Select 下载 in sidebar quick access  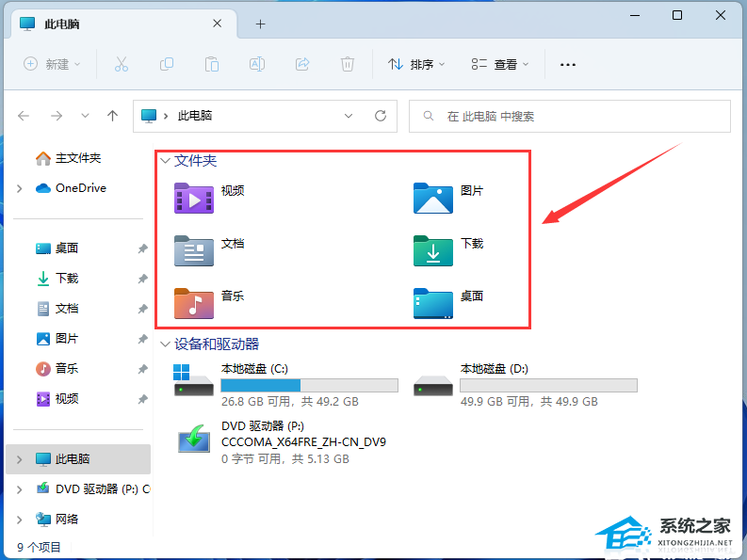coord(57,279)
